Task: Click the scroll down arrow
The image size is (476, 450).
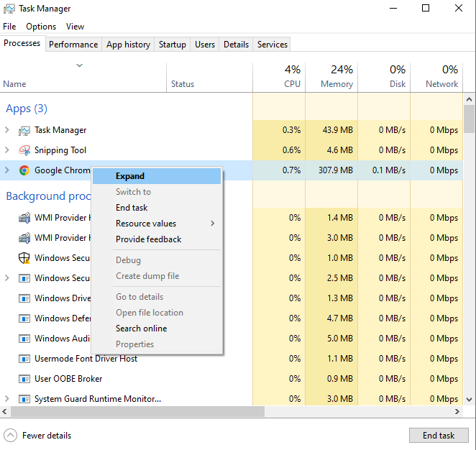Action: [469, 400]
